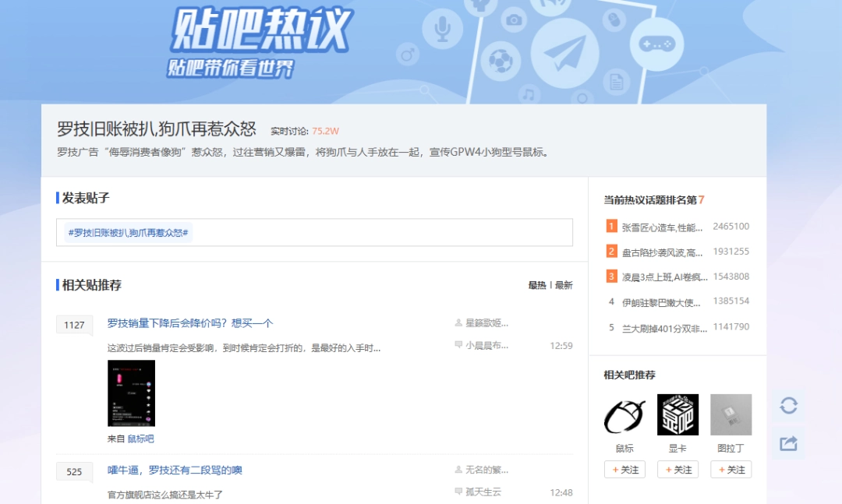Click the 贴吧热议 banner title
The width and height of the screenshot is (842, 504).
pyautogui.click(x=260, y=30)
